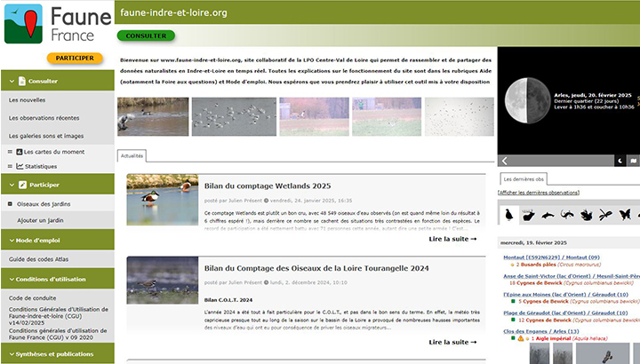The height and width of the screenshot is (364, 640).
Task: Select the dragonfly odonata filter icon
Action: pos(605,215)
